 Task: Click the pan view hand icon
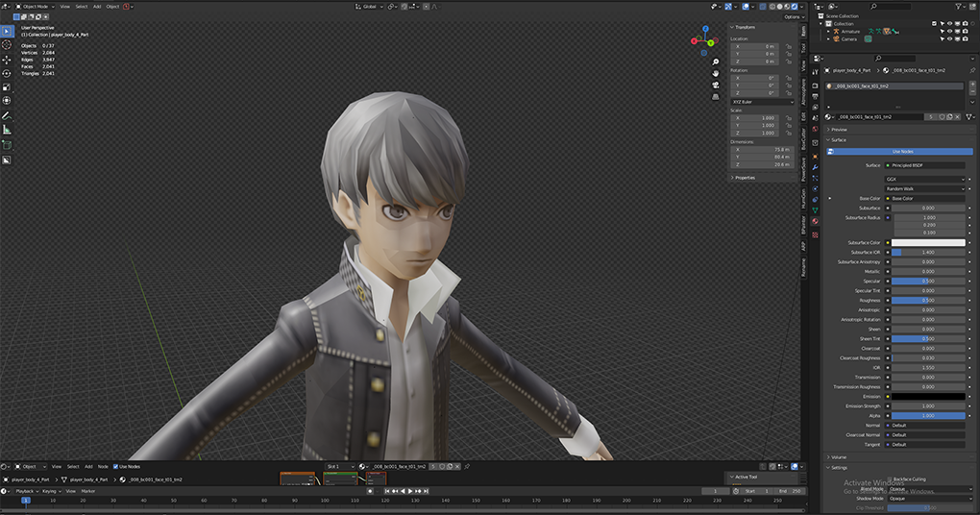(716, 73)
